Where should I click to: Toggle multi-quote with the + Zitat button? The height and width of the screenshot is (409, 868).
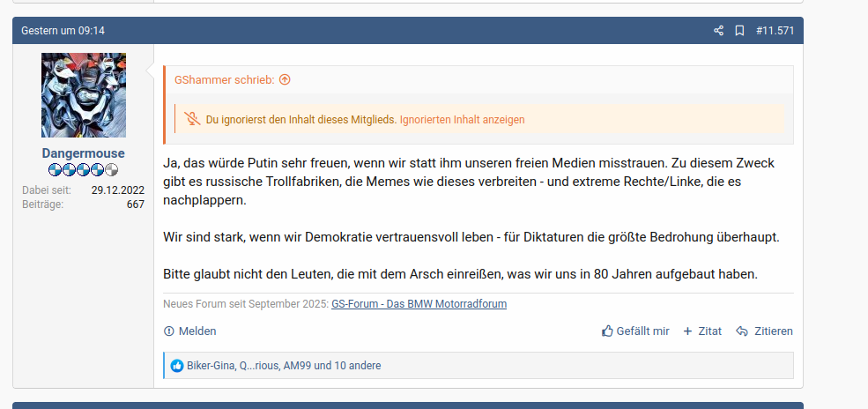point(702,331)
